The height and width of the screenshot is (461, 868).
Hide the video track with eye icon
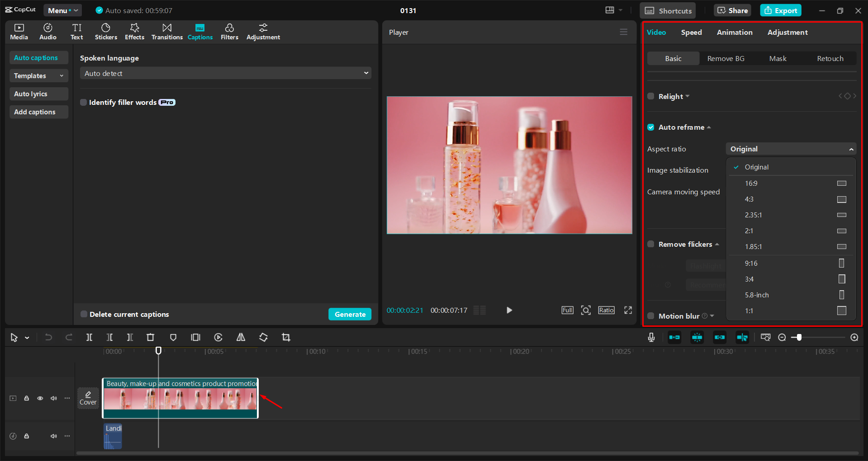point(40,398)
